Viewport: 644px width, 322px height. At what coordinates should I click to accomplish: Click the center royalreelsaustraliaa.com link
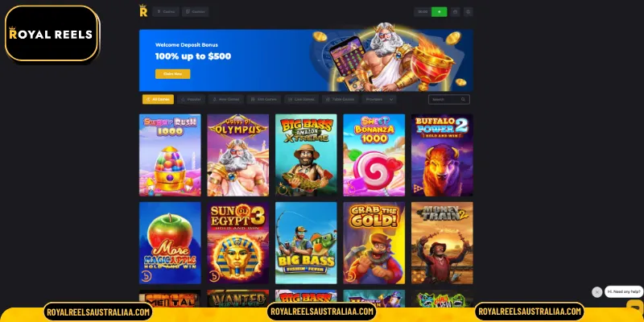click(x=321, y=312)
